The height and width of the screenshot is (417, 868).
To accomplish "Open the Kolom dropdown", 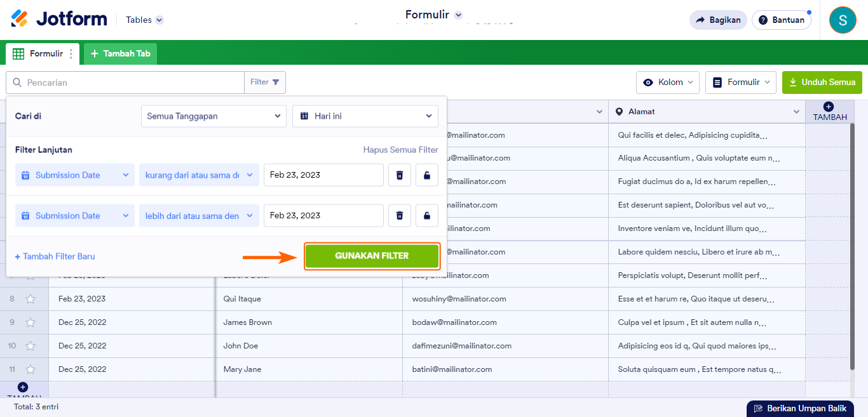I will 668,83.
